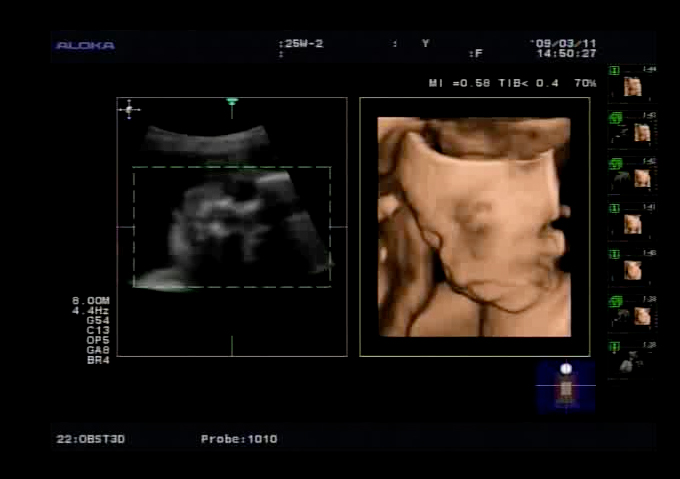Screen dimensions: 680x479
Task: Click green frame icon beside thumbnail 1-39
Action: 615,301
